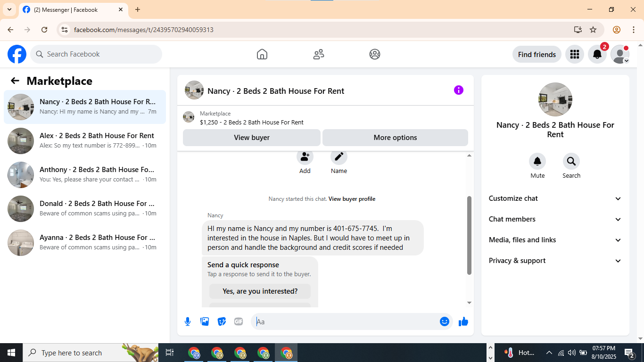Screen dimensions: 644x362
Task: Open the Chrome three-dot menu
Action: coord(634,30)
